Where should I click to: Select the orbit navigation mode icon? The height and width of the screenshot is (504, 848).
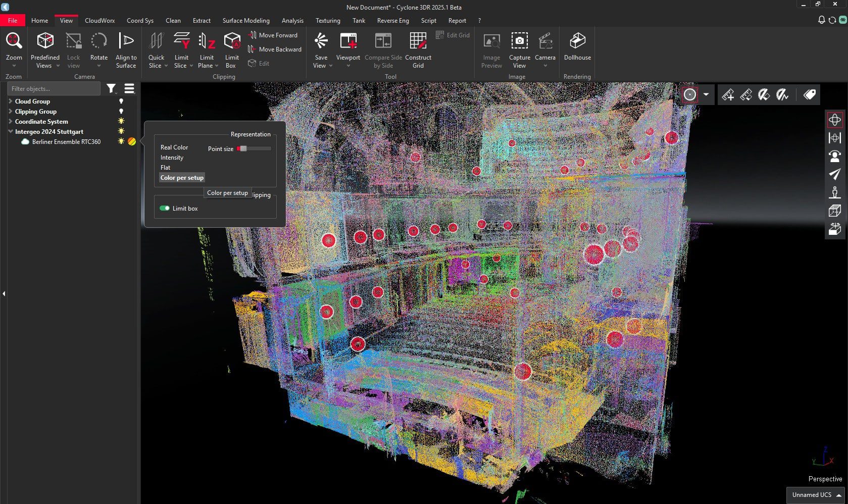click(x=835, y=120)
